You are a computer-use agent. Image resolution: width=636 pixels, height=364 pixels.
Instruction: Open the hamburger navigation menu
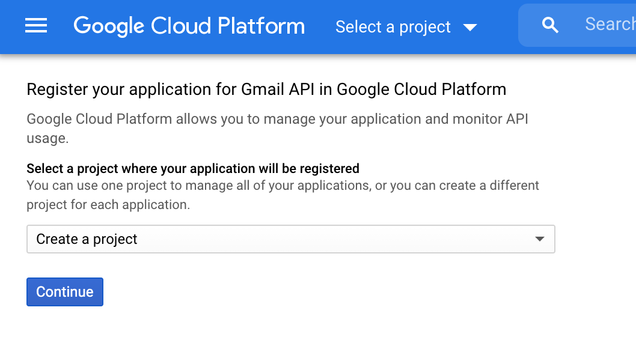point(36,26)
